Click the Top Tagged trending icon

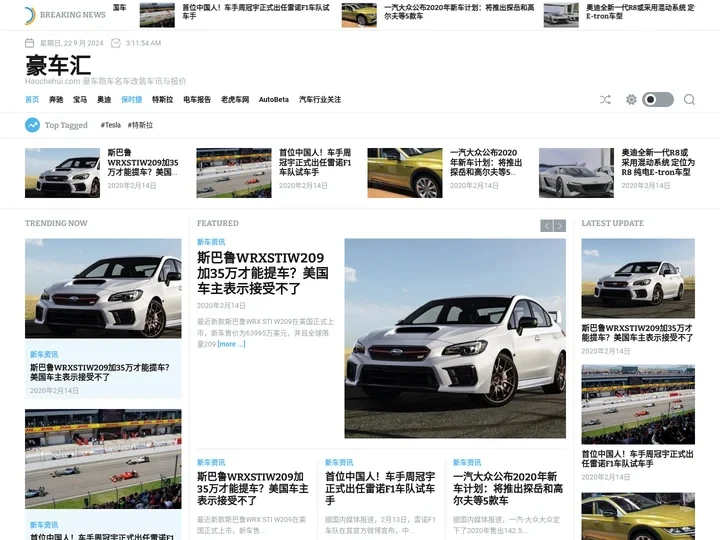coord(32,125)
